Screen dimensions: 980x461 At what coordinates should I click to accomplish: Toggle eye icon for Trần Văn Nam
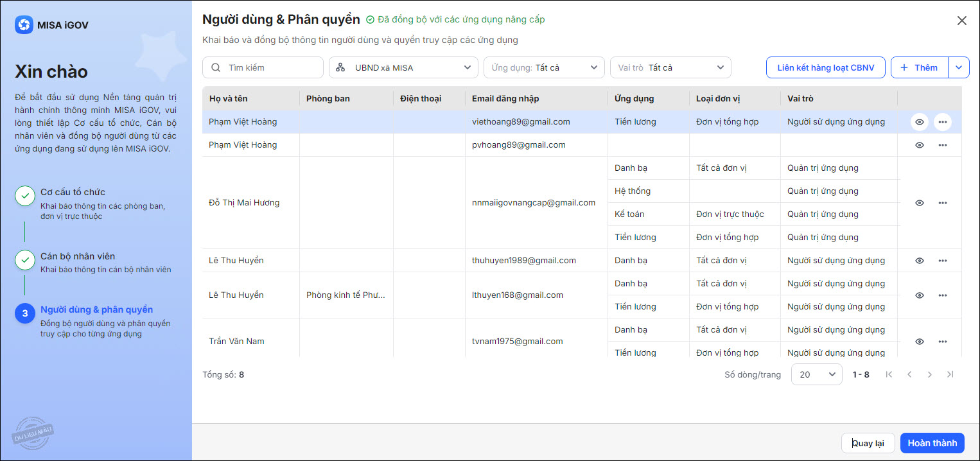click(919, 342)
